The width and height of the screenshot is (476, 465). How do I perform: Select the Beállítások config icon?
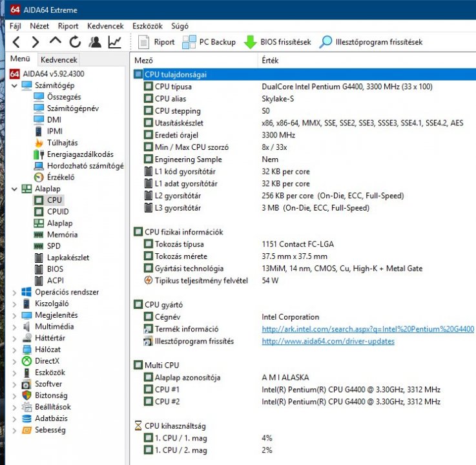(26, 407)
